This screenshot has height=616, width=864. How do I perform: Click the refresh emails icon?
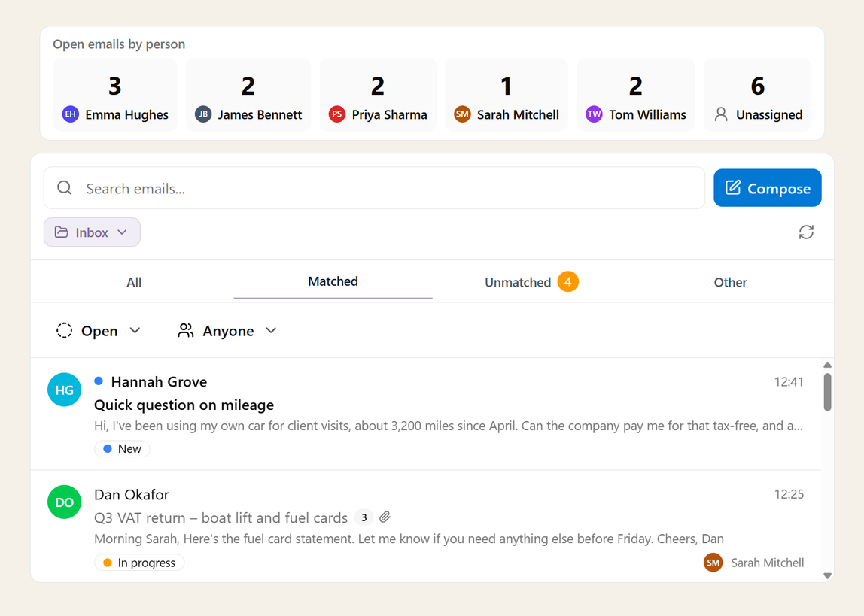coord(806,232)
